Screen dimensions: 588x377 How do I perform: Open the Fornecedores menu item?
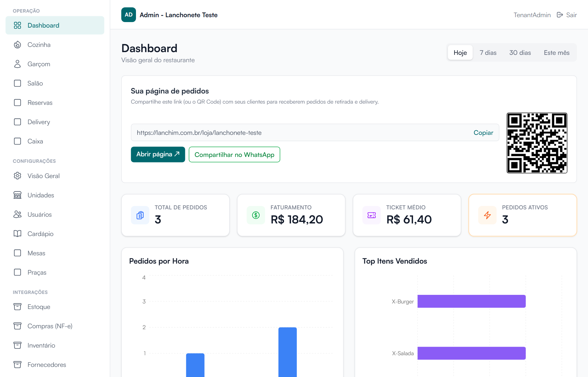(x=55, y=365)
